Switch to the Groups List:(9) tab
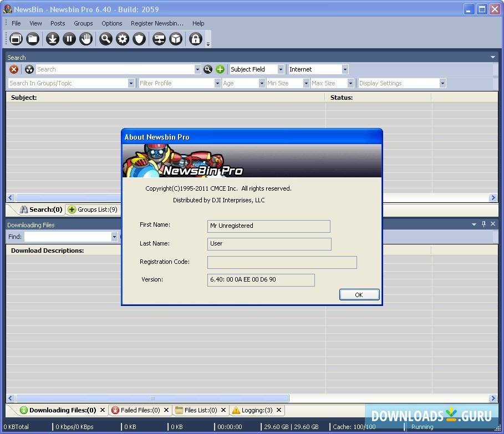Screen dimensions: 504x434 [93, 210]
